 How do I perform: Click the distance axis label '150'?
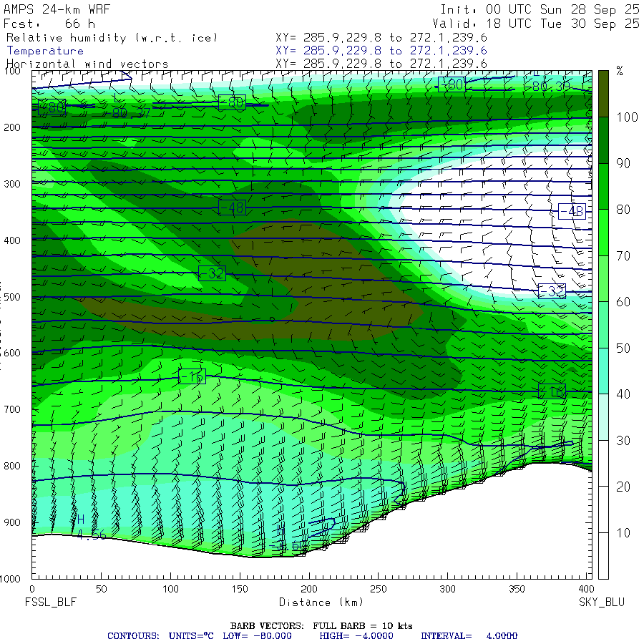[x=240, y=589]
